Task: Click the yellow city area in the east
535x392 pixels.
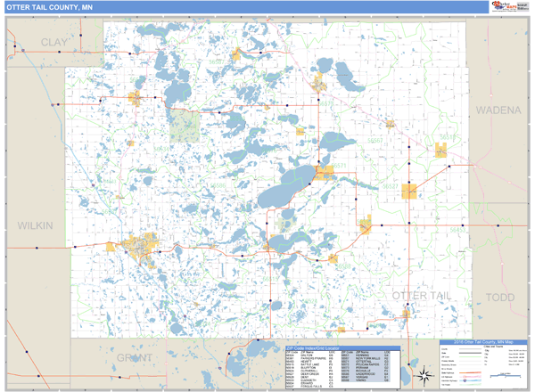Action: [410, 191]
